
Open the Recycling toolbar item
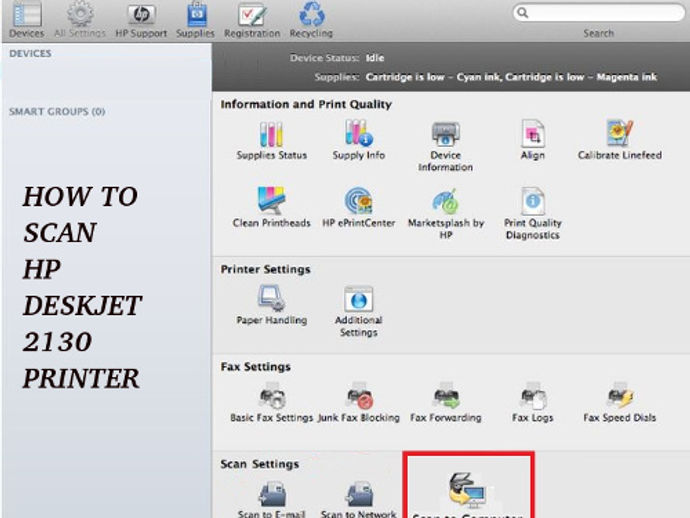[311, 19]
